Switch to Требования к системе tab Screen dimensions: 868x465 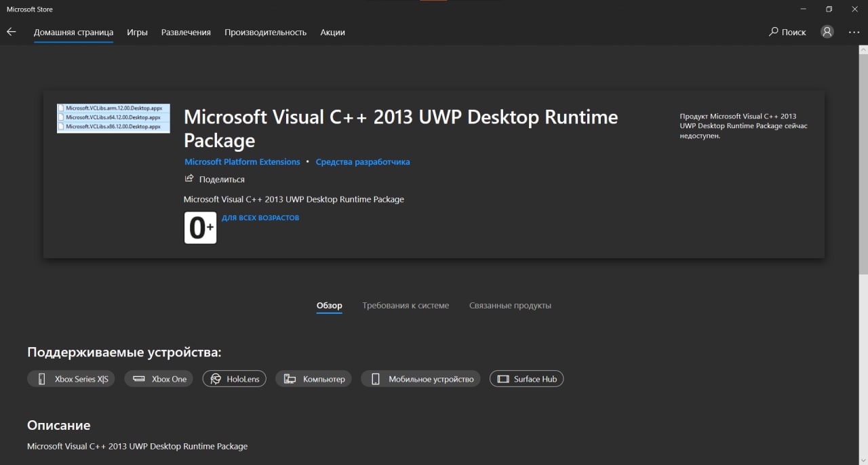pyautogui.click(x=406, y=306)
